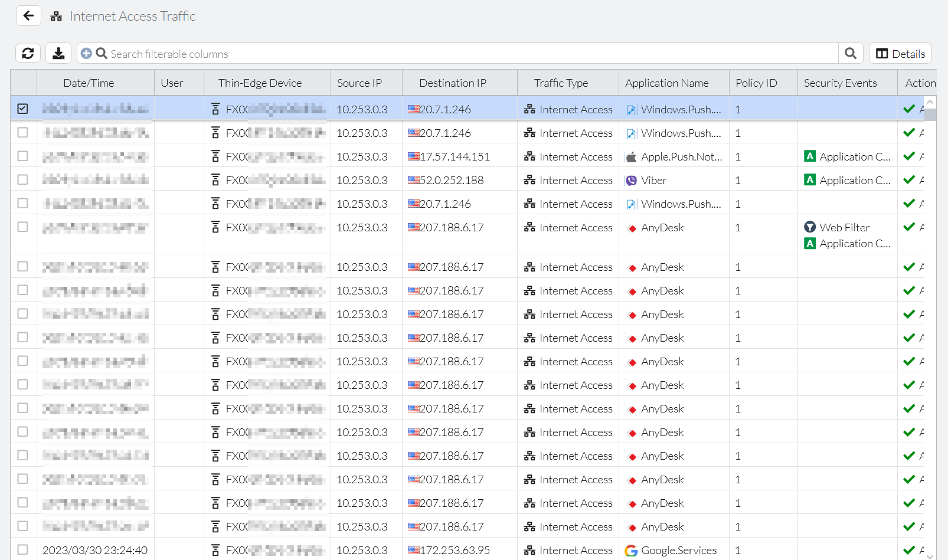
Task: Click the search magnifier icon
Action: click(851, 53)
